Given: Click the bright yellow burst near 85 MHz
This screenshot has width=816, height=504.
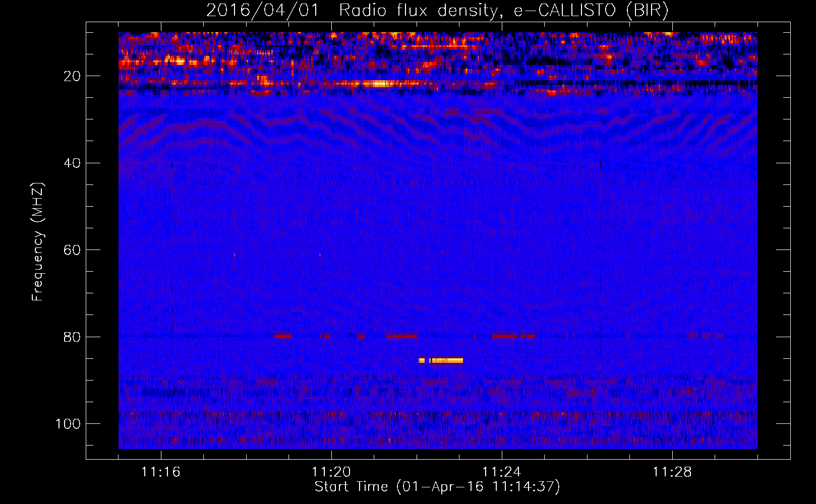Looking at the screenshot, I should coord(441,360).
